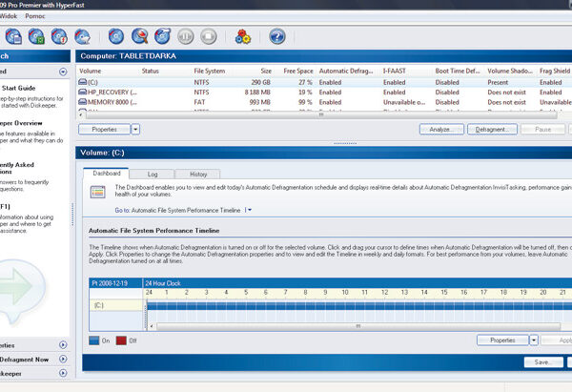
Task: Click the Dashboard info icon beside description
Action: click(96, 193)
